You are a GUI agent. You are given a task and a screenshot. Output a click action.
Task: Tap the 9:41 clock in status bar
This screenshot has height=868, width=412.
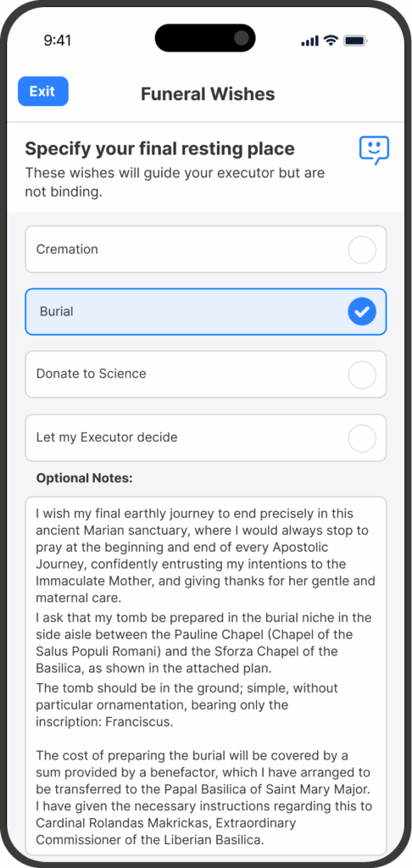pyautogui.click(x=57, y=41)
